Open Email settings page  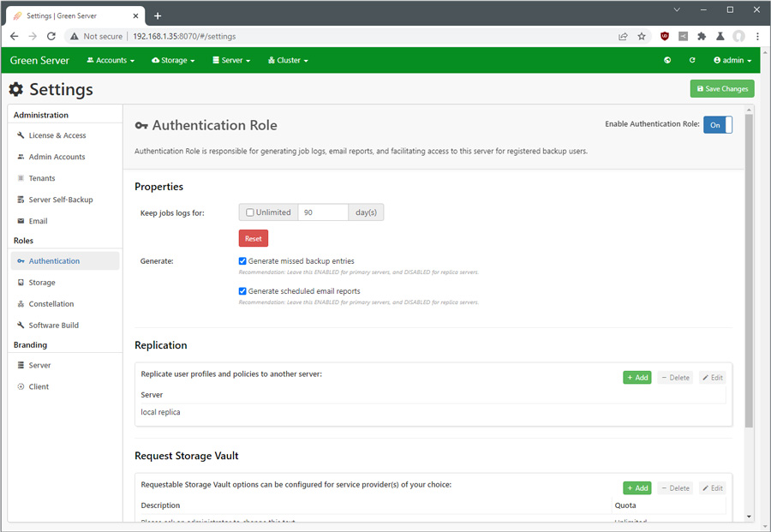pyautogui.click(x=65, y=221)
